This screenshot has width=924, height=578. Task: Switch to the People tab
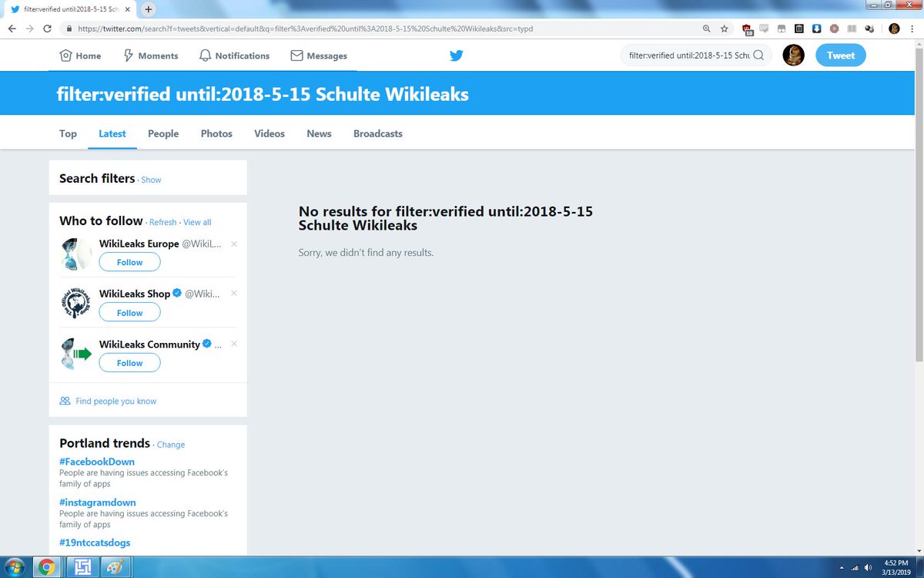point(163,133)
